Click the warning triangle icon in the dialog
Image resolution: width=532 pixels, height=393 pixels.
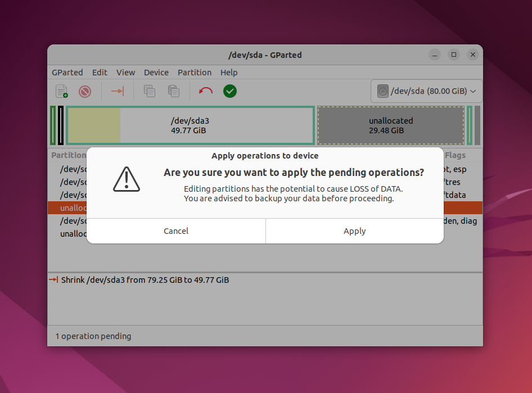(126, 179)
